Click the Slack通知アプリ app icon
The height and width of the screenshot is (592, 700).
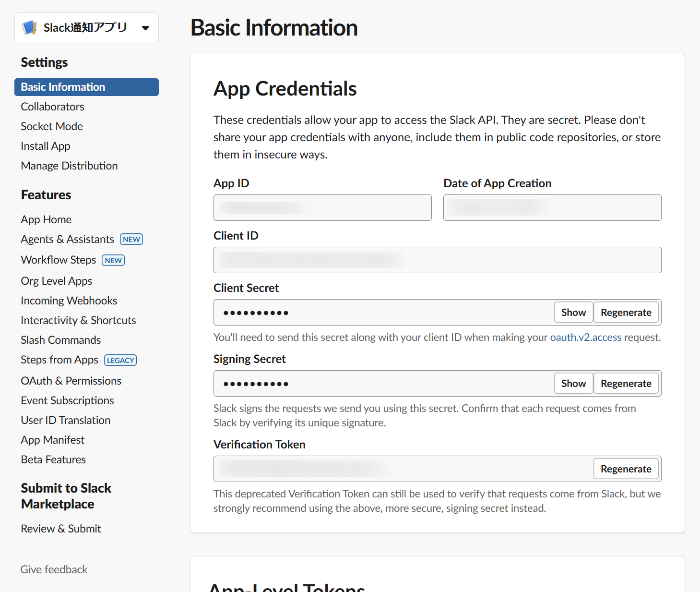coord(30,27)
